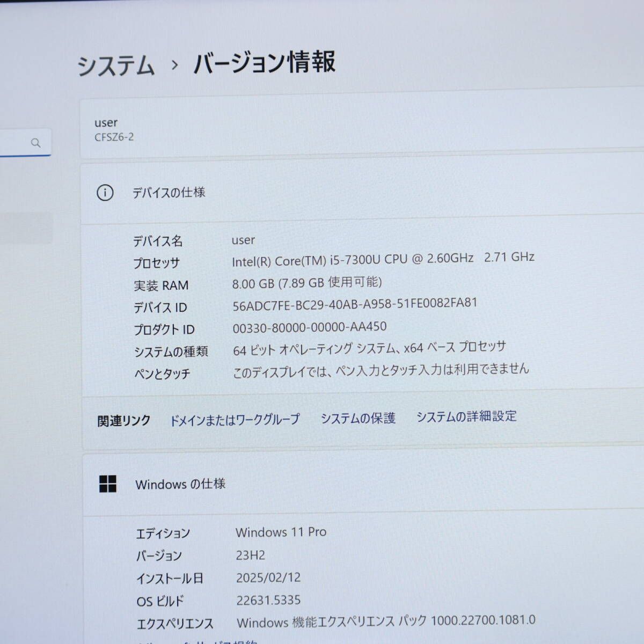Click the search magnifier icon in sidebar
Screen dimensions: 644x644
tap(35, 143)
